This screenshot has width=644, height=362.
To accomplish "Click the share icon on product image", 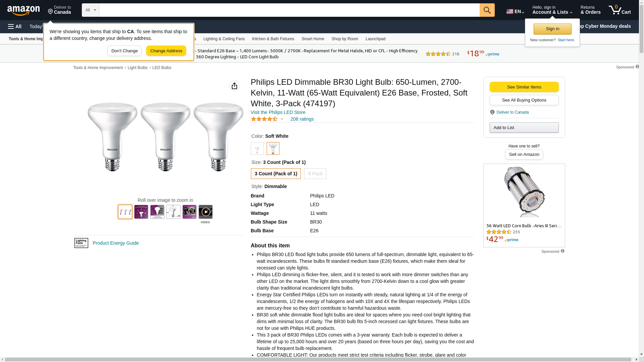I will 234,86.
